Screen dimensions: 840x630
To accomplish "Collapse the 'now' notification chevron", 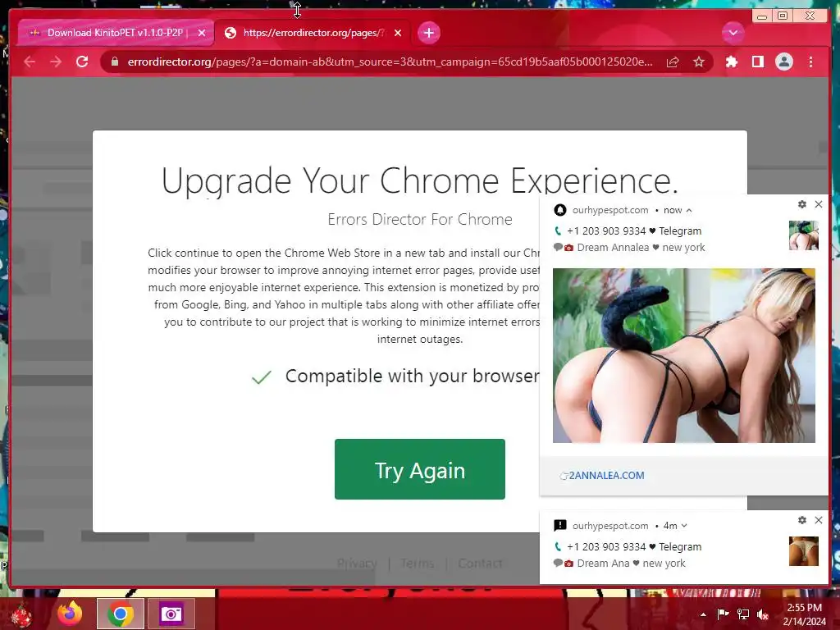I will (689, 211).
